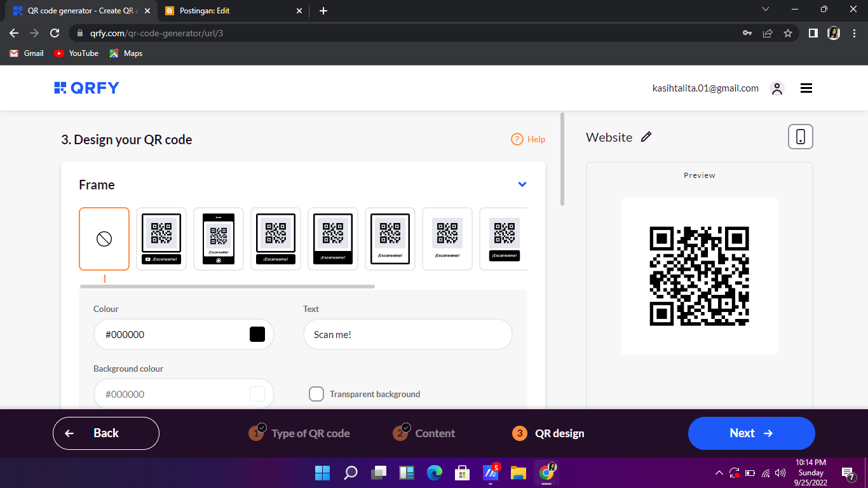Collapse the Frame section chevron
Viewport: 868px width, 488px height.
tap(522, 184)
